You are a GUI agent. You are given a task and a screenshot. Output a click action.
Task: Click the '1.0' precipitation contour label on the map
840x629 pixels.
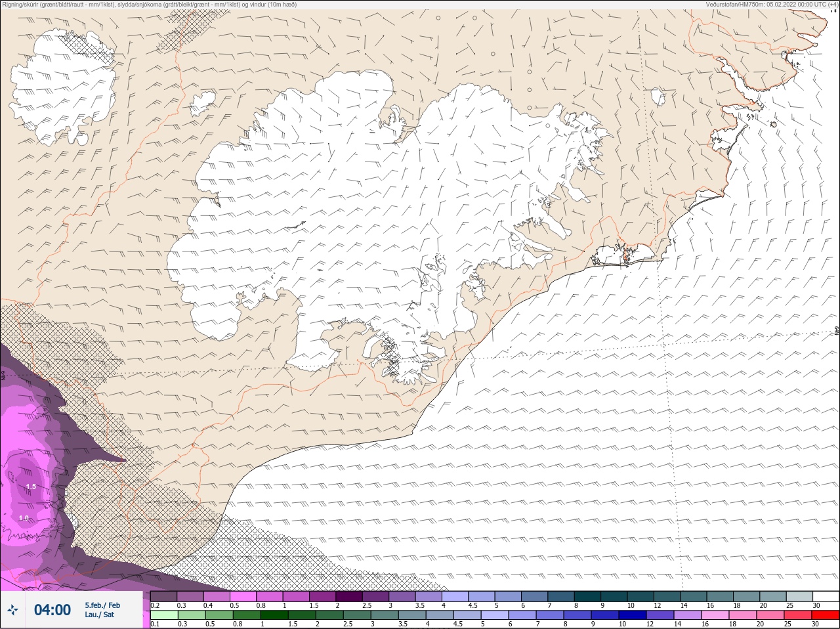tap(24, 518)
